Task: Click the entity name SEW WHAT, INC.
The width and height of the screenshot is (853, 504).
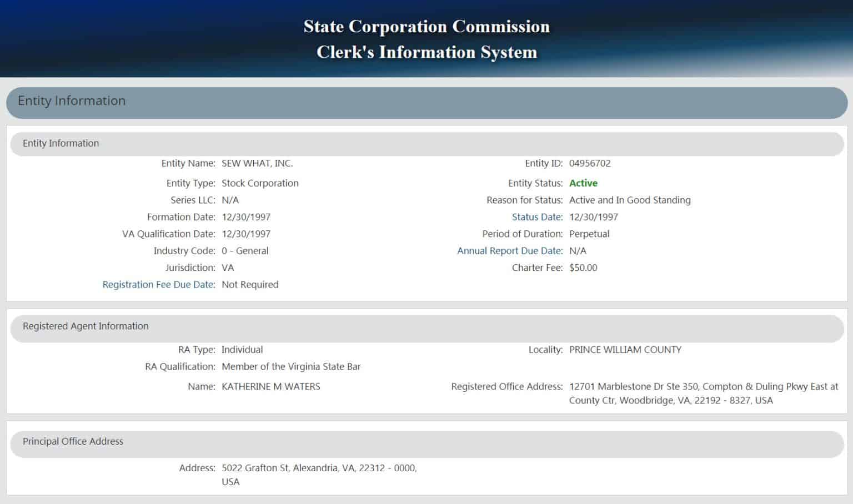Action: click(x=257, y=163)
